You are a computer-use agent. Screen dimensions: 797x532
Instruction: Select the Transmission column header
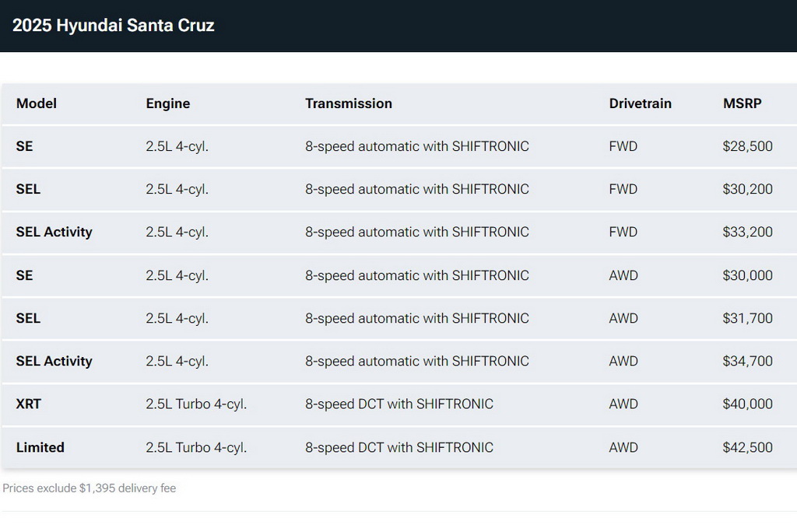[x=349, y=103]
